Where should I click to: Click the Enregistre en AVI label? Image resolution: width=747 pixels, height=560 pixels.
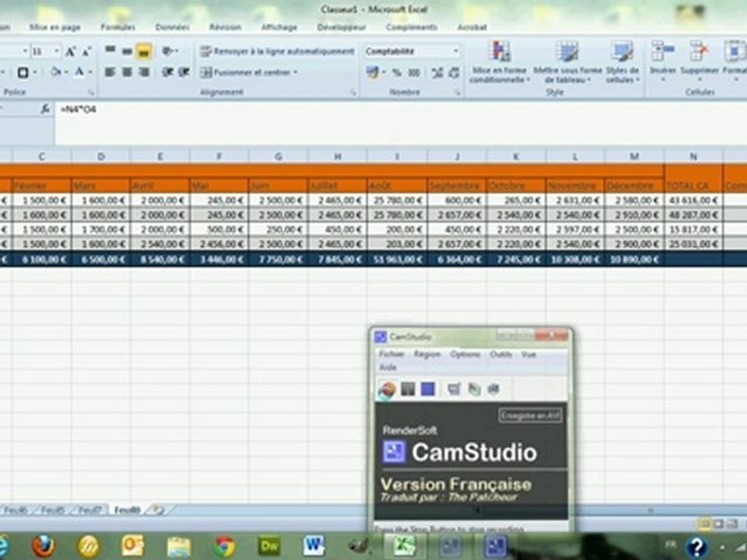pyautogui.click(x=530, y=415)
